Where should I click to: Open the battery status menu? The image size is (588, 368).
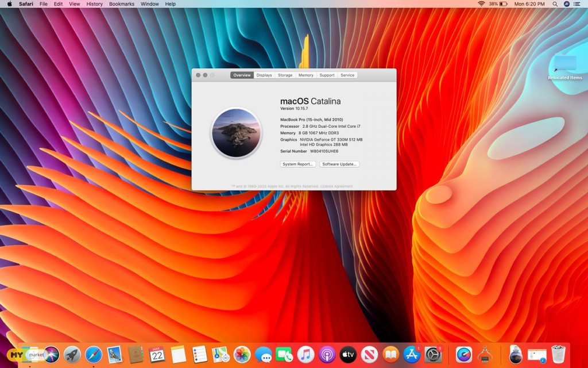504,4
